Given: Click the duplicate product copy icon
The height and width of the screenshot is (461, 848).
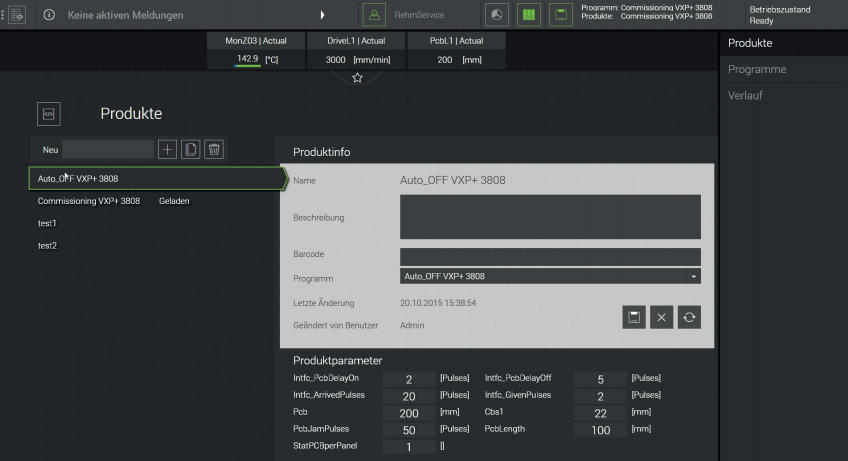Looking at the screenshot, I should click(190, 149).
